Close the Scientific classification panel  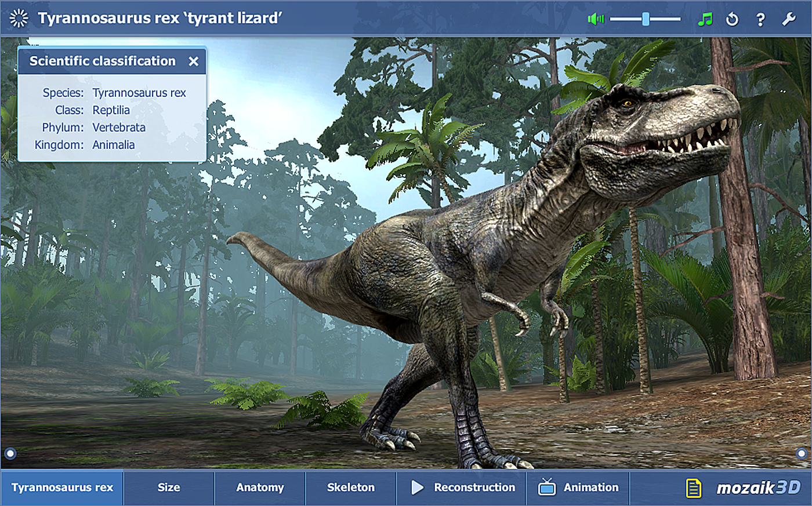point(194,61)
